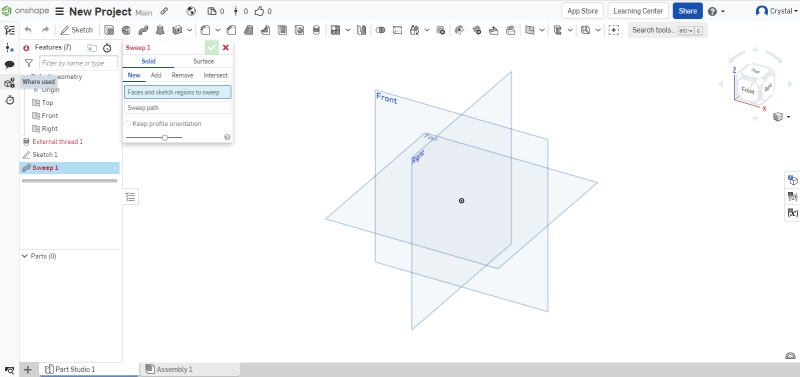Click the filter funnel icon in Features

[29, 63]
